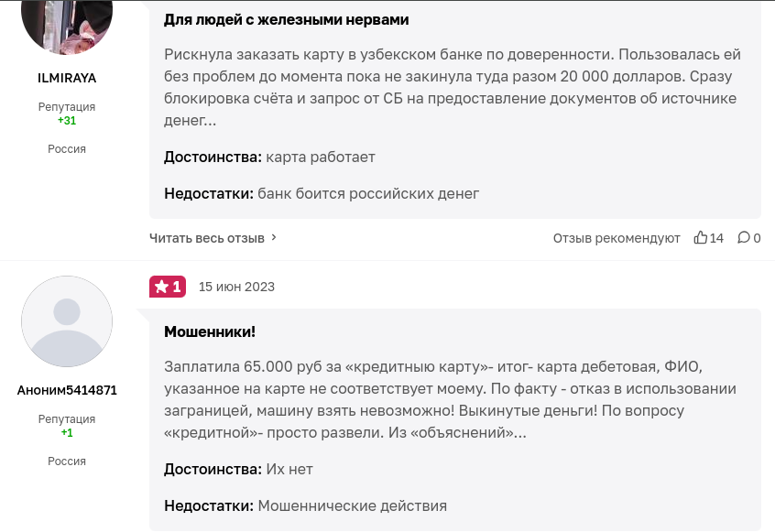Click the red one-star rating badge
Image resolution: width=775 pixels, height=532 pixels.
click(168, 287)
